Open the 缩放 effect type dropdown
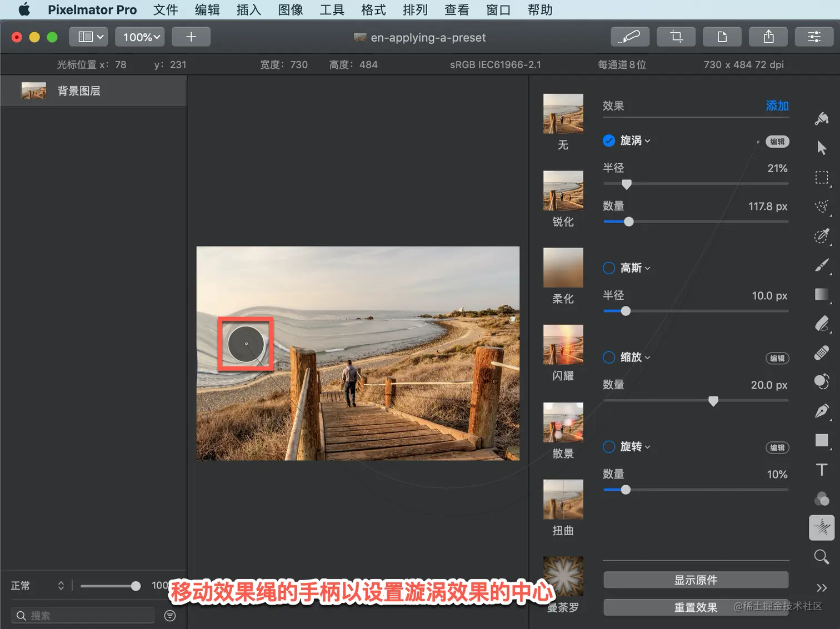Viewport: 840px width, 629px height. pyautogui.click(x=635, y=357)
